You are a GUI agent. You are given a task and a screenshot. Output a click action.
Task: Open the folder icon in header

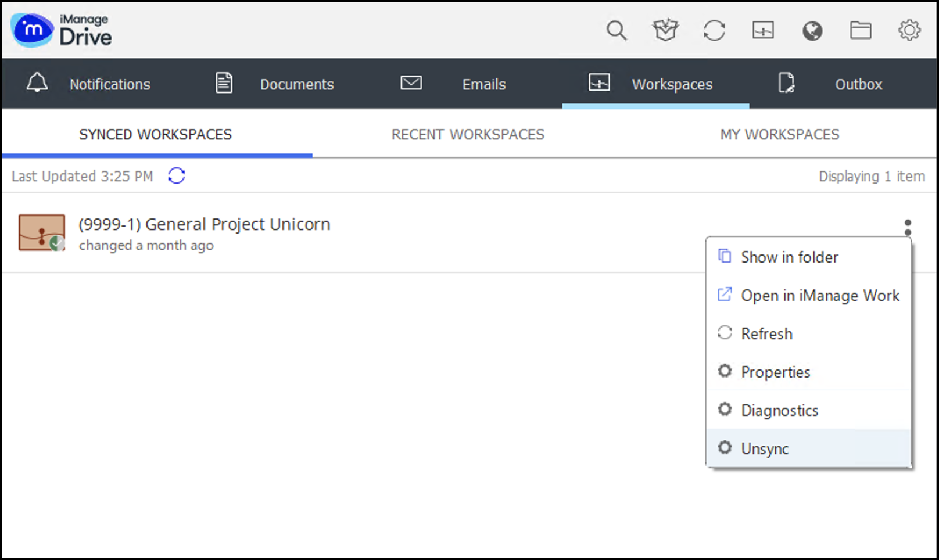click(861, 30)
